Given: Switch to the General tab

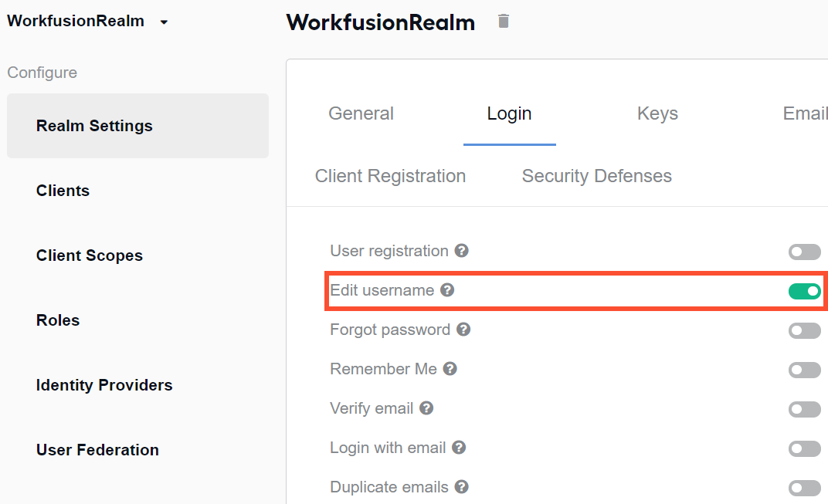Looking at the screenshot, I should (361, 113).
